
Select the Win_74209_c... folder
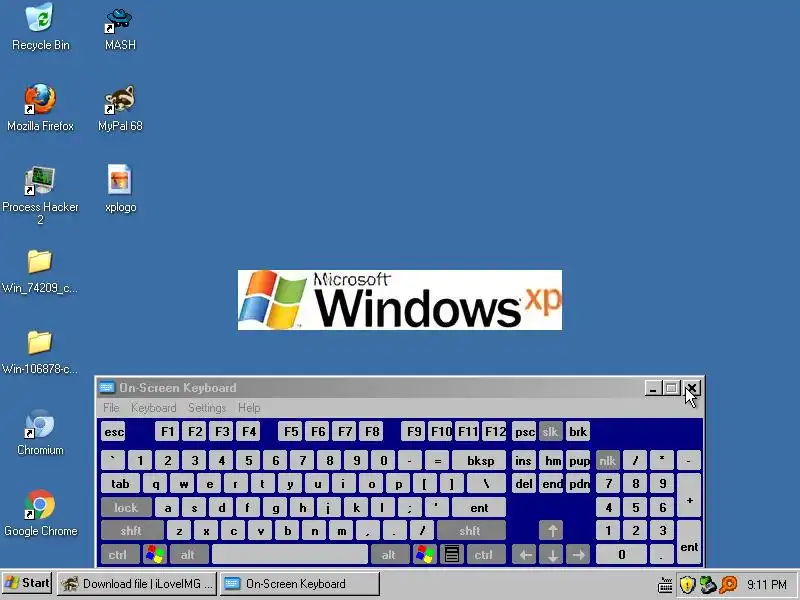(40, 271)
